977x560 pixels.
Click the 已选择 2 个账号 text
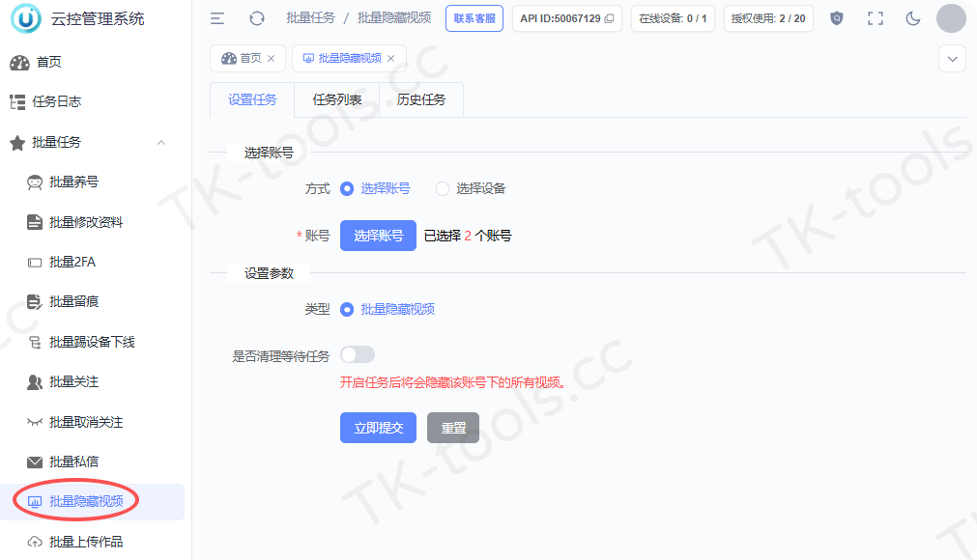(x=468, y=236)
